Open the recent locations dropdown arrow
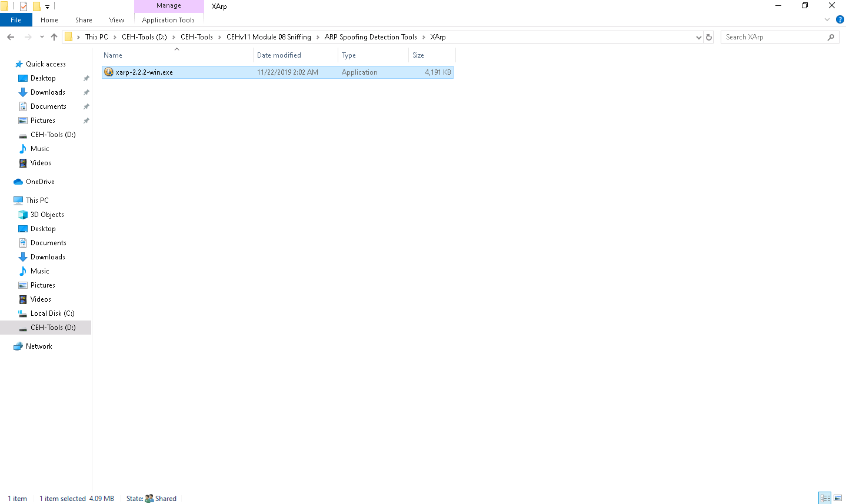Image resolution: width=846 pixels, height=504 pixels. 42,37
